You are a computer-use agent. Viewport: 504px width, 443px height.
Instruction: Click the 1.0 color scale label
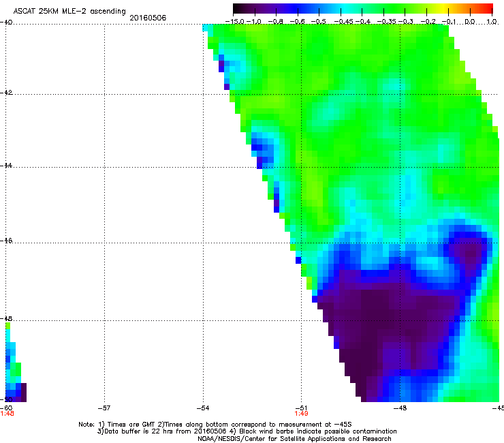click(492, 22)
